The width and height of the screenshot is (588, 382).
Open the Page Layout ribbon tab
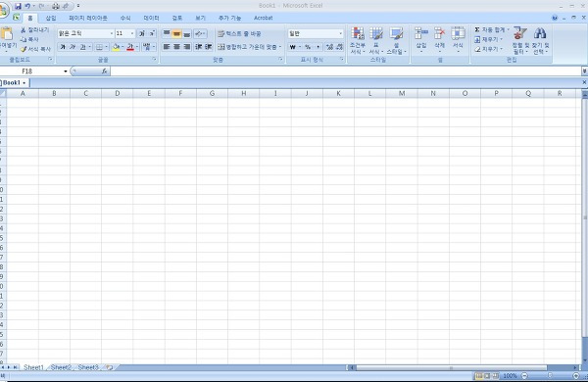tap(88, 18)
